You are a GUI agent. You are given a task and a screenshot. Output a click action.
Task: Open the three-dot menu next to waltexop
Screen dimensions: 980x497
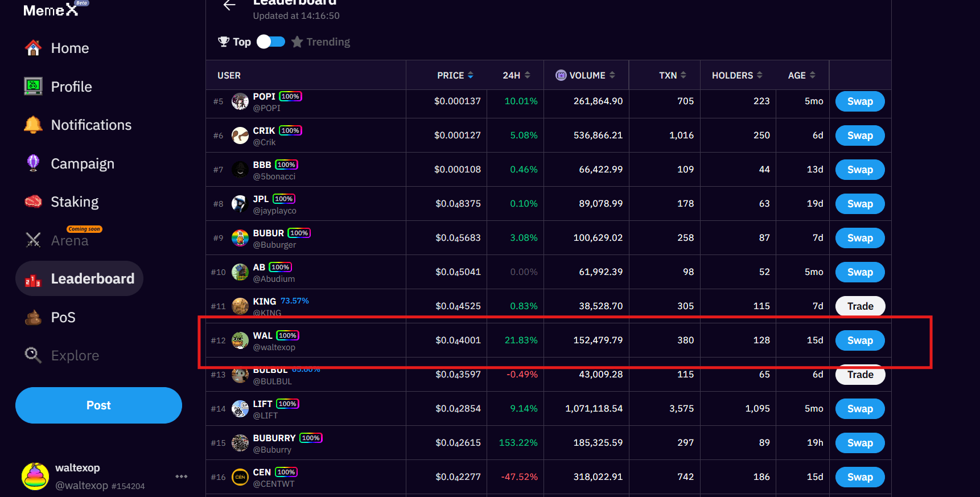point(182,477)
